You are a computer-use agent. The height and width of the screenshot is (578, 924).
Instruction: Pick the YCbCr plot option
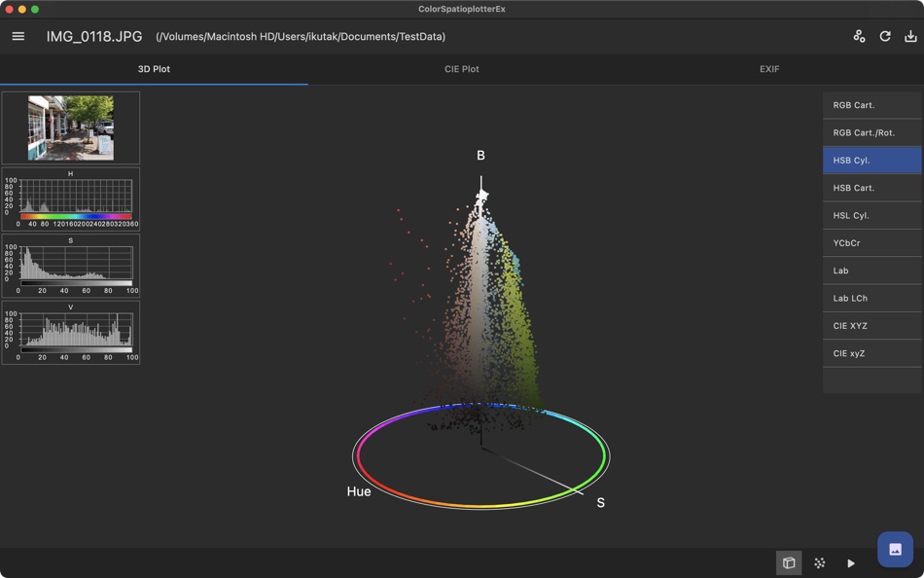click(x=871, y=243)
